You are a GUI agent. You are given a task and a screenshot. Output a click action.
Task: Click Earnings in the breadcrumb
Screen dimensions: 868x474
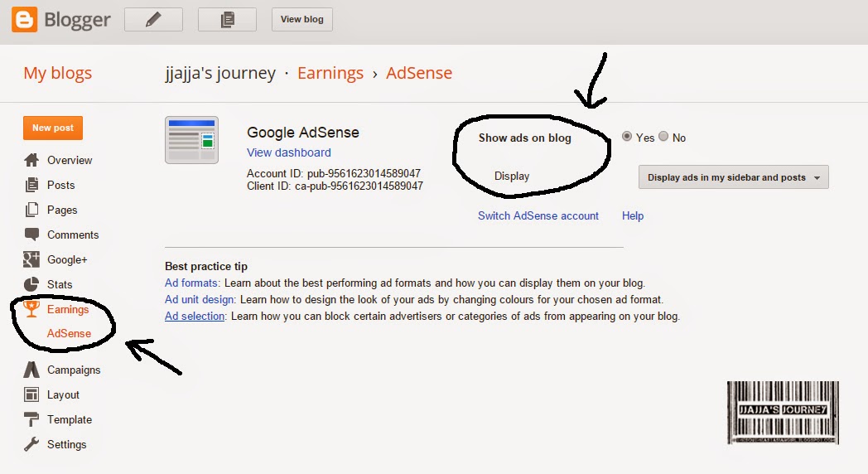(330, 73)
